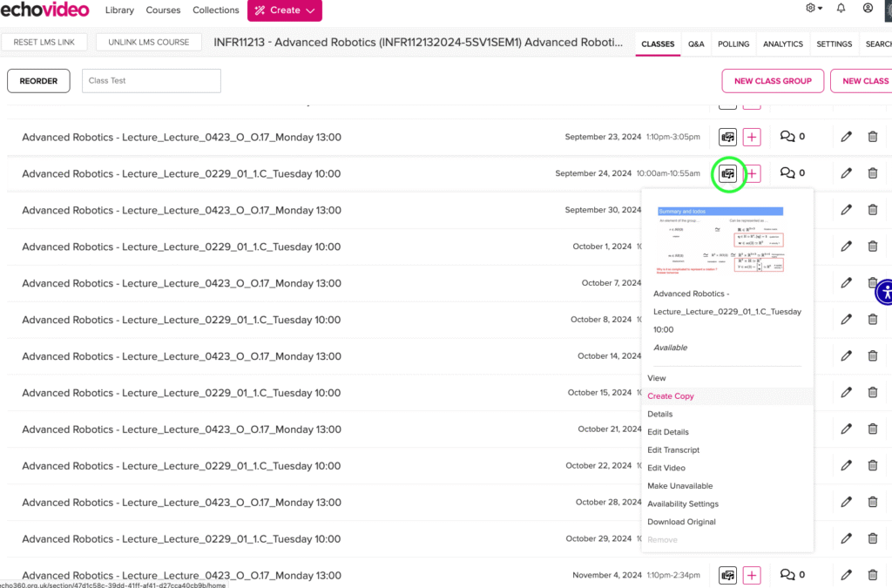
Task: Delete the October 14 Monday class
Action: (872, 355)
